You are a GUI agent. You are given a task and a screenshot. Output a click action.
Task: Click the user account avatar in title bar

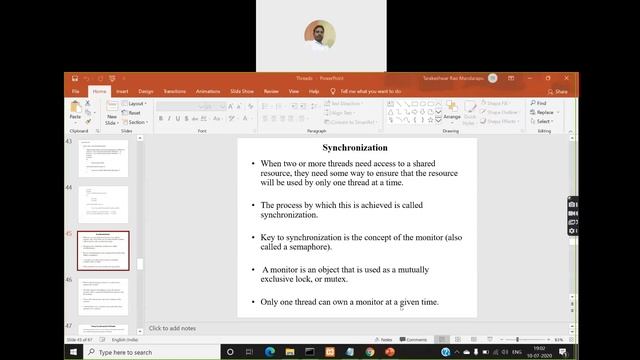click(x=493, y=78)
